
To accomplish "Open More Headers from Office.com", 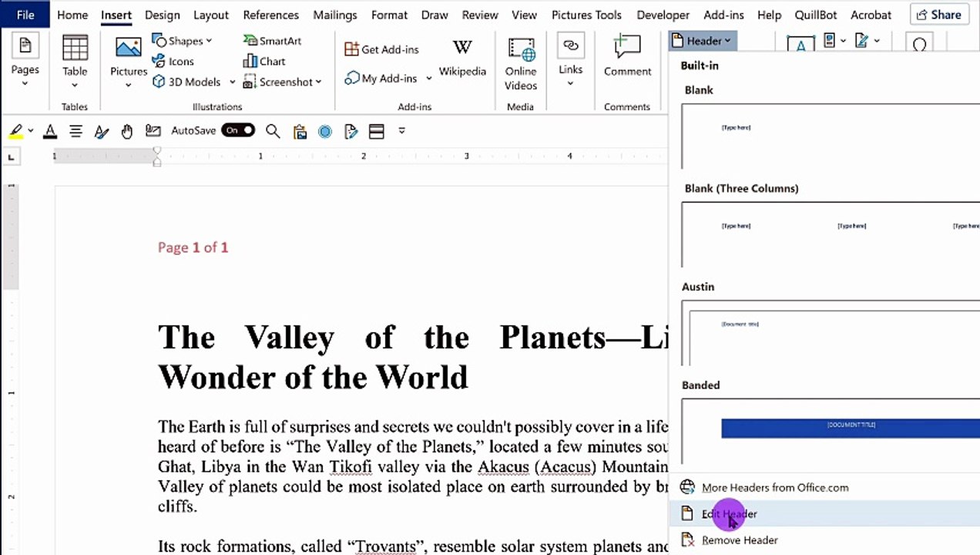I will (x=824, y=488).
